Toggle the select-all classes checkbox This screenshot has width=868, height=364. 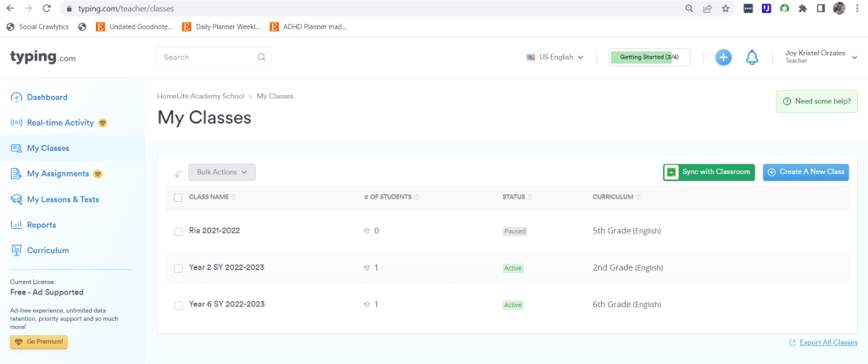click(178, 198)
